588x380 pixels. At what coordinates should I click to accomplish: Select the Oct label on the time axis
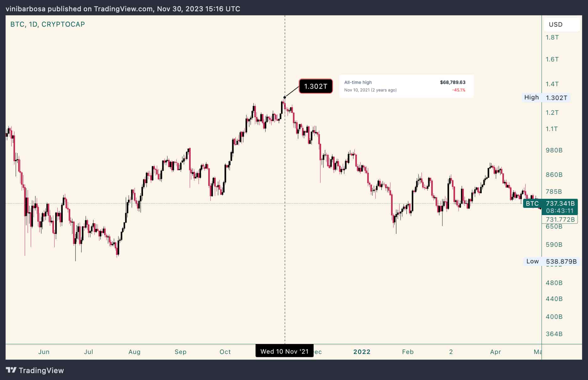225,351
